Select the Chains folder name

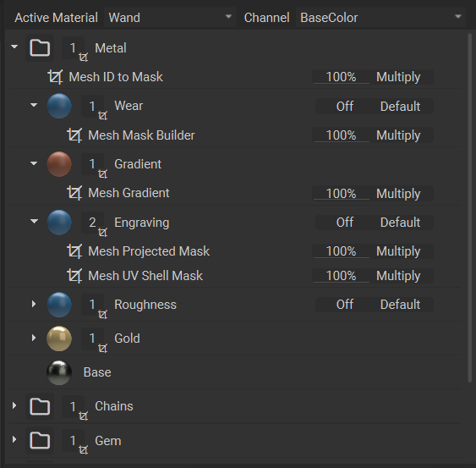tap(114, 406)
